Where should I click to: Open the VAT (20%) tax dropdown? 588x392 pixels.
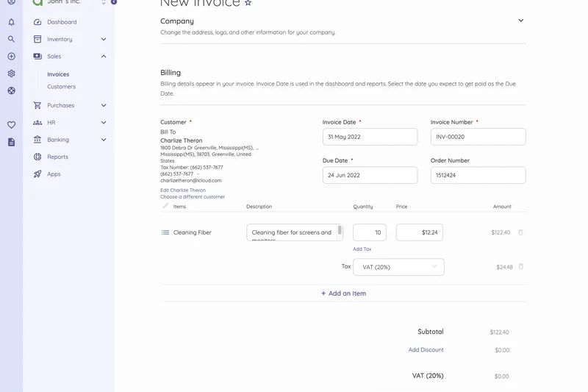click(x=398, y=267)
